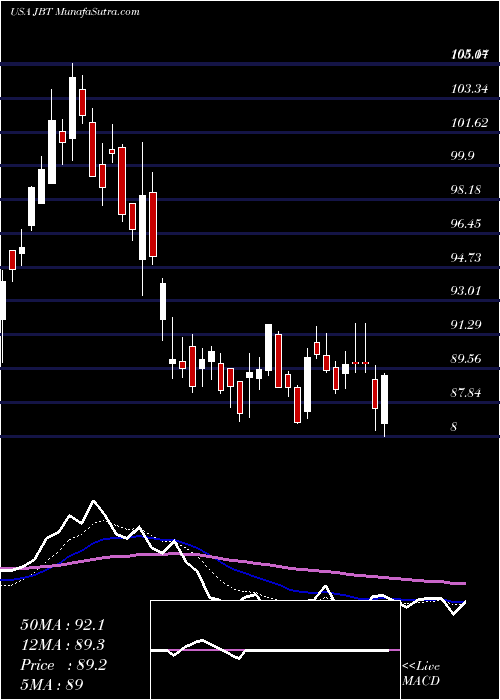Screen dimensions: 500x700
Task: Click the 89.56 price axis label
Action: 466,359
